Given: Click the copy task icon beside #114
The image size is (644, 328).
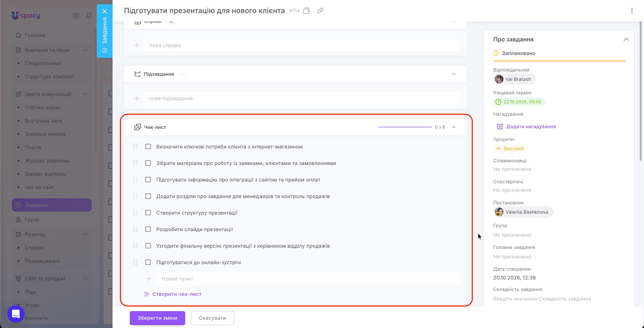Looking at the screenshot, I should point(306,11).
